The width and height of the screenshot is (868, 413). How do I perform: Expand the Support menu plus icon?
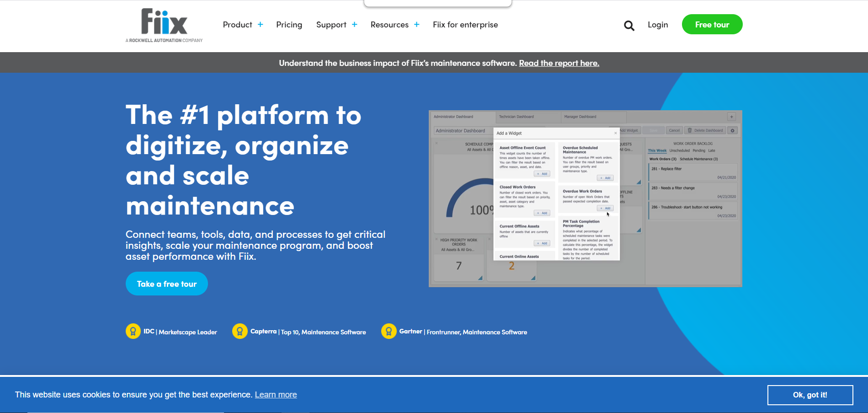click(x=354, y=25)
